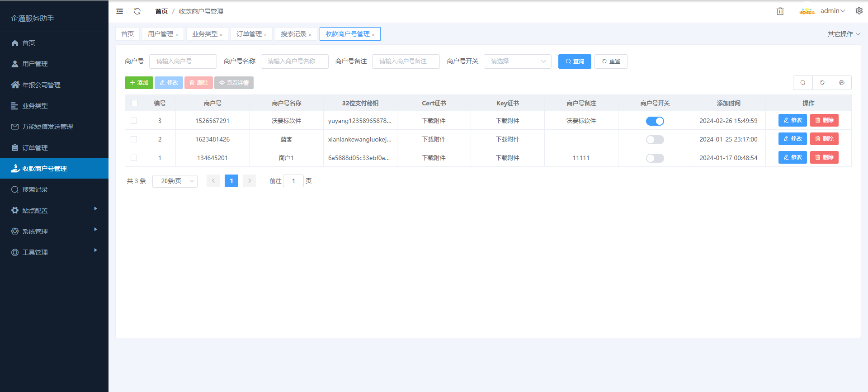Turn on 商户号开关 for 商户1
The width and height of the screenshot is (868, 392).
tap(655, 158)
